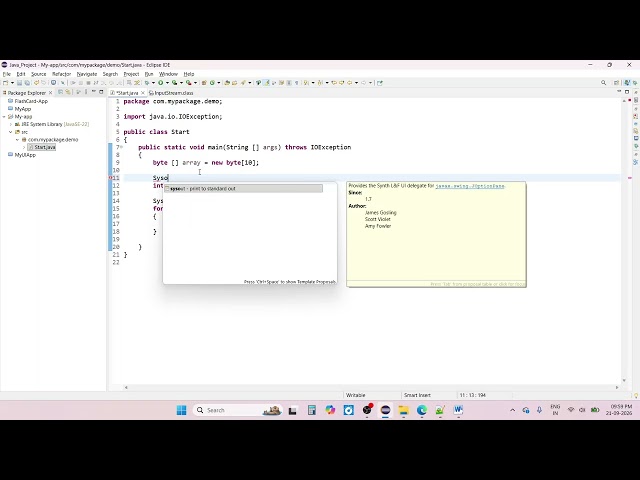Select the sysout template proposal

pyautogui.click(x=243, y=189)
